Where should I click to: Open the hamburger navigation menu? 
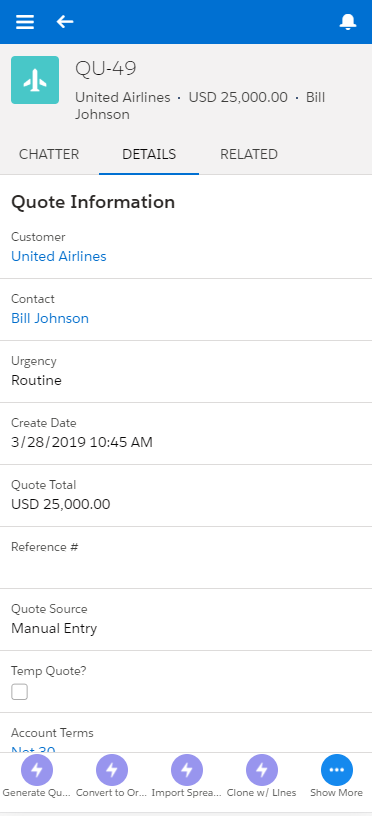tap(25, 22)
